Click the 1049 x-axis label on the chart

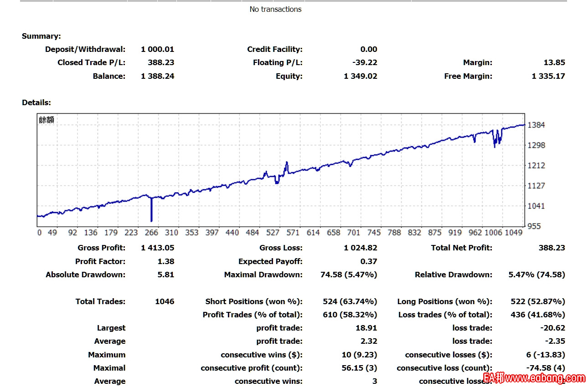[x=514, y=233]
